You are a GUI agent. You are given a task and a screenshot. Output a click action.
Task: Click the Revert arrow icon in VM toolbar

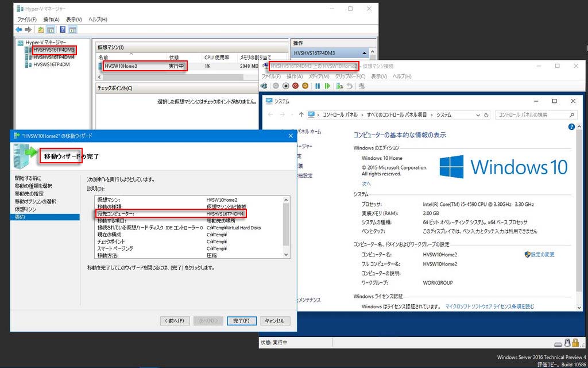tap(350, 86)
